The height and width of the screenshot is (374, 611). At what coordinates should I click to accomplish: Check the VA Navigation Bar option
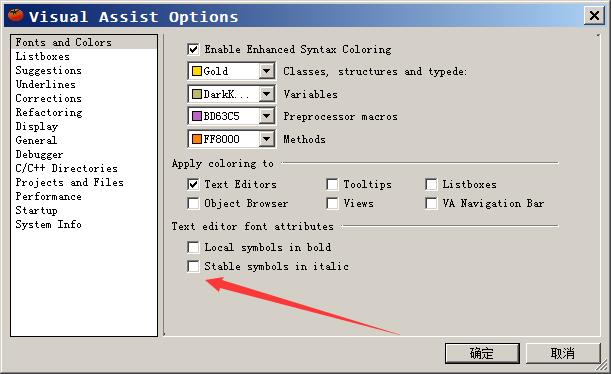431,203
